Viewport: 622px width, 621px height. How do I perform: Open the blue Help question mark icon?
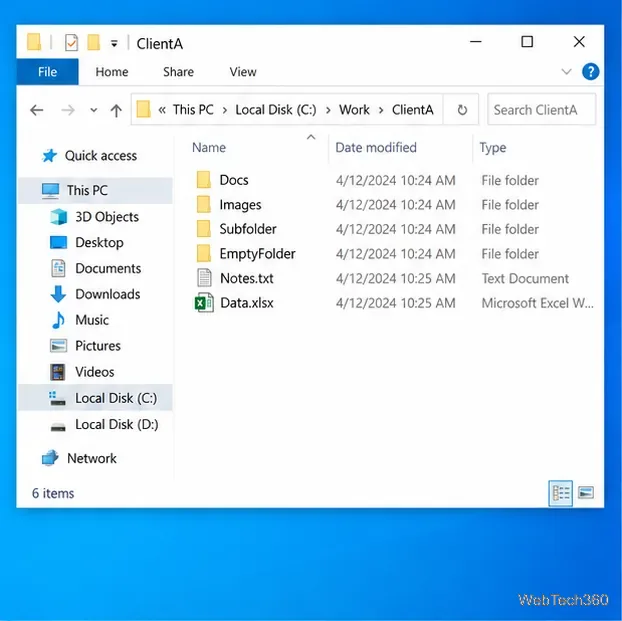pyautogui.click(x=590, y=72)
